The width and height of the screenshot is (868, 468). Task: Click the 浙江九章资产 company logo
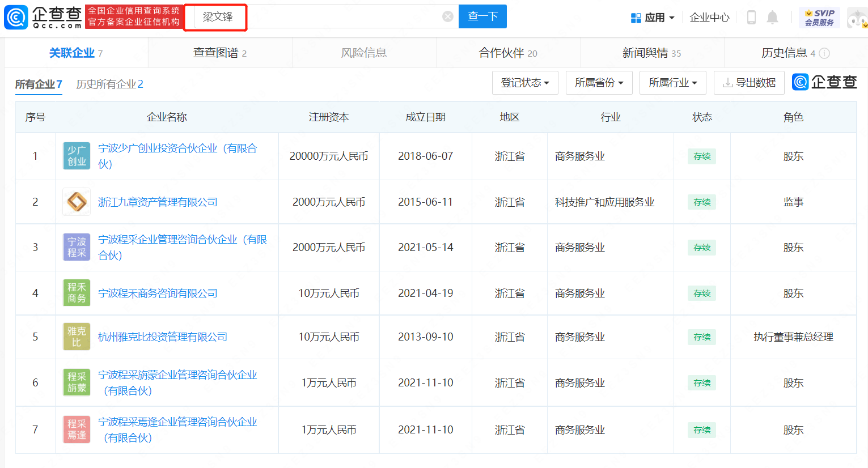point(77,202)
